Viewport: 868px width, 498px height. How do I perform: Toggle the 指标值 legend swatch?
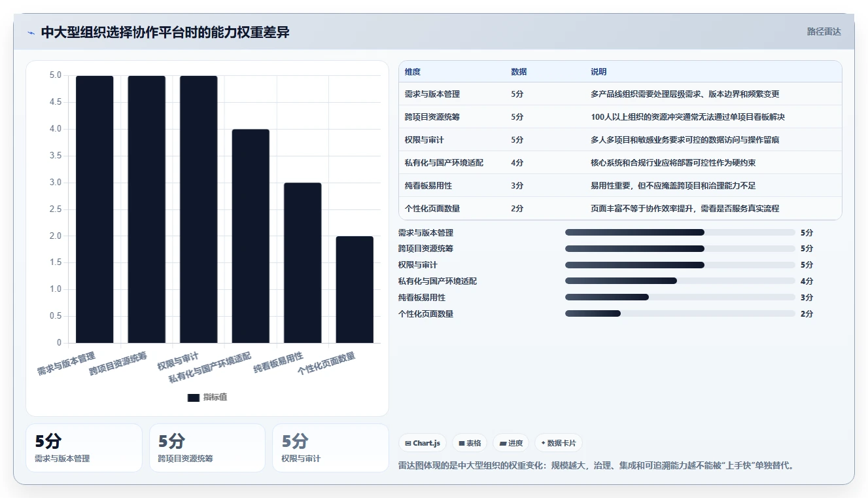[193, 397]
